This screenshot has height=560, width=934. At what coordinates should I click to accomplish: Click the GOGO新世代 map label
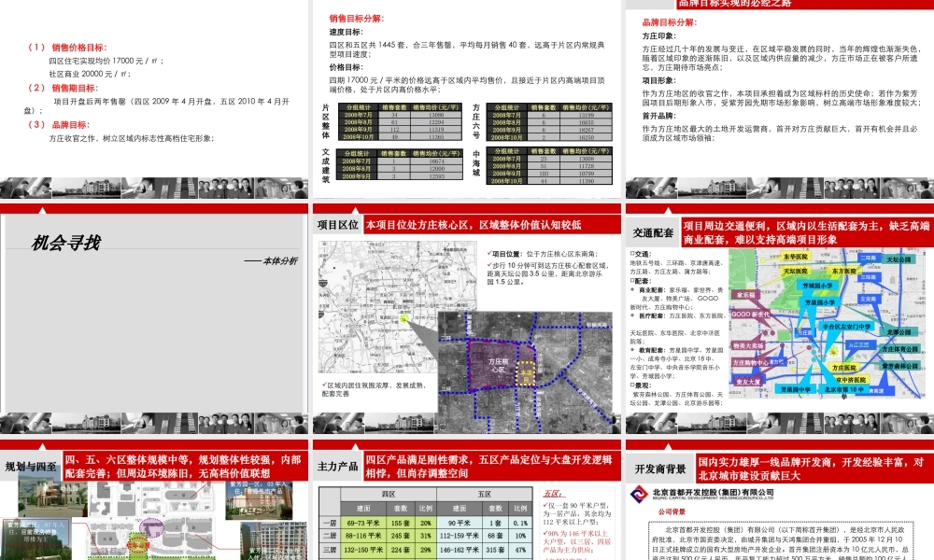click(x=750, y=315)
